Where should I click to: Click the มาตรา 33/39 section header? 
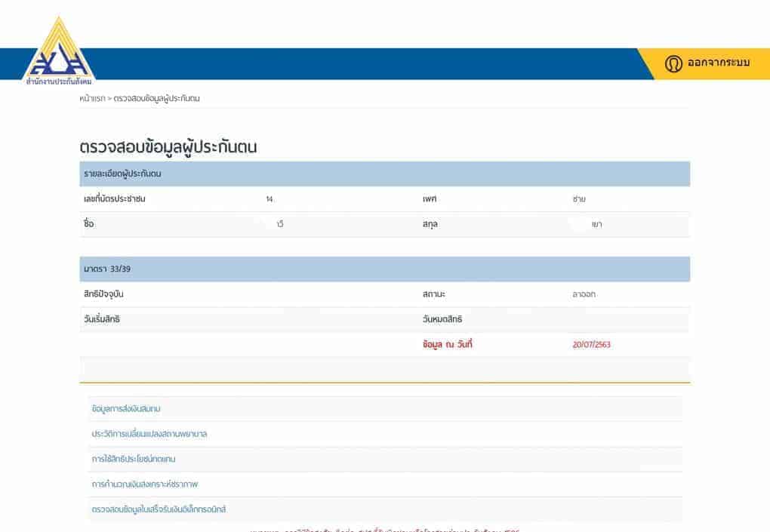click(x=101, y=269)
